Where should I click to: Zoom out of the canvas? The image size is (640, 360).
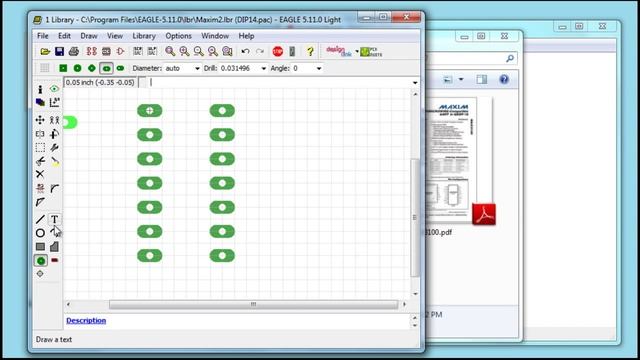click(x=199, y=51)
